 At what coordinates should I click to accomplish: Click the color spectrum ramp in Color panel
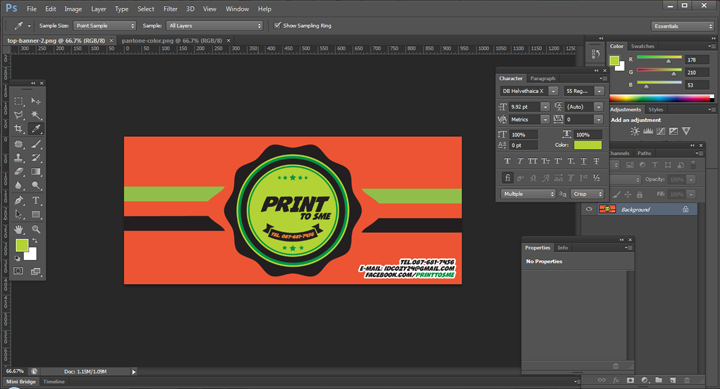pos(659,98)
